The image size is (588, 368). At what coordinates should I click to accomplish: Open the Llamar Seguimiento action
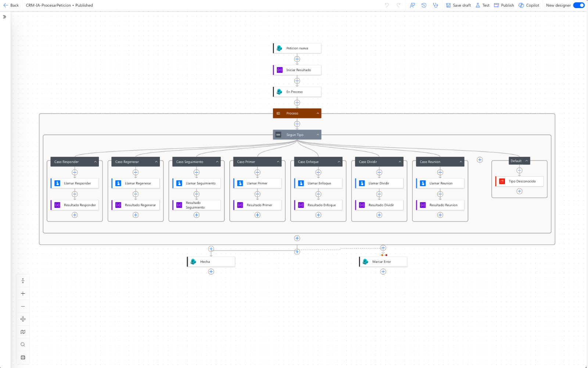click(197, 183)
